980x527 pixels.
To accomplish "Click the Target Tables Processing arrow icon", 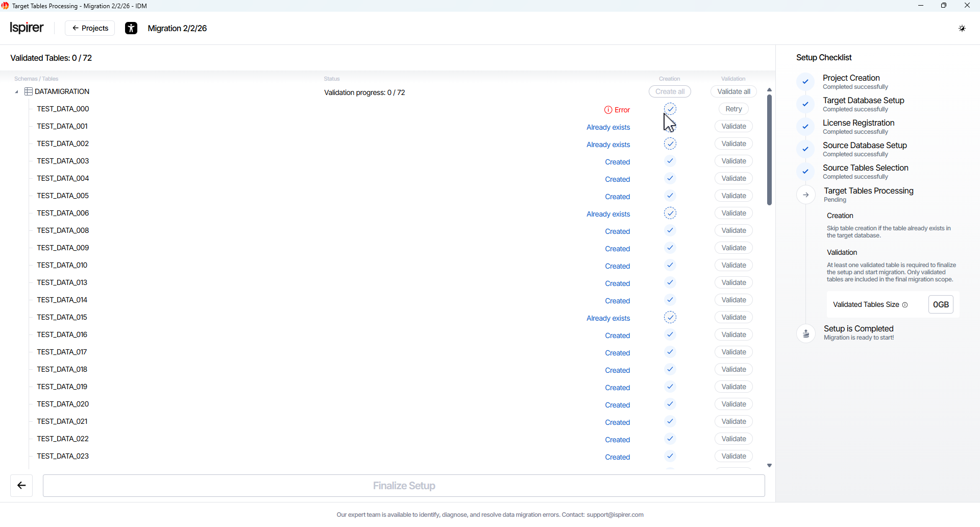I will 806,195.
